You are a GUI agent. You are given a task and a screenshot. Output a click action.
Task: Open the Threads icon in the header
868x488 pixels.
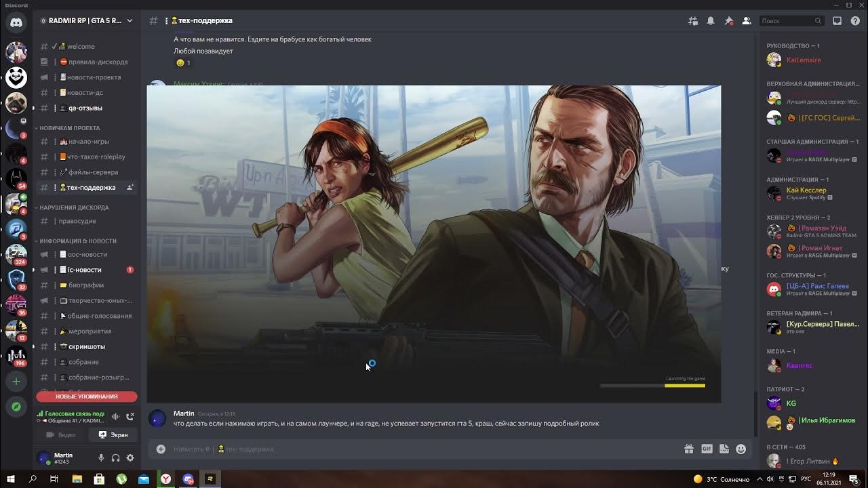[x=692, y=21]
